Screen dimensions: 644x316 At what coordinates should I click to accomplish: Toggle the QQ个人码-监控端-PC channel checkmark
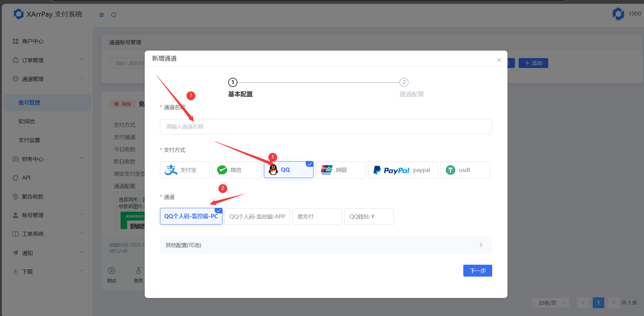click(218, 210)
